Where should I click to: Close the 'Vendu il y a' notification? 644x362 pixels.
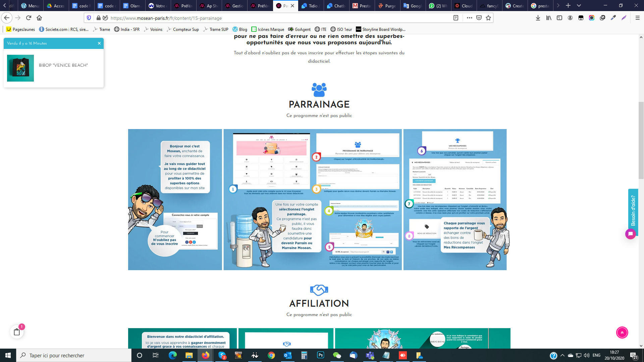pos(99,43)
